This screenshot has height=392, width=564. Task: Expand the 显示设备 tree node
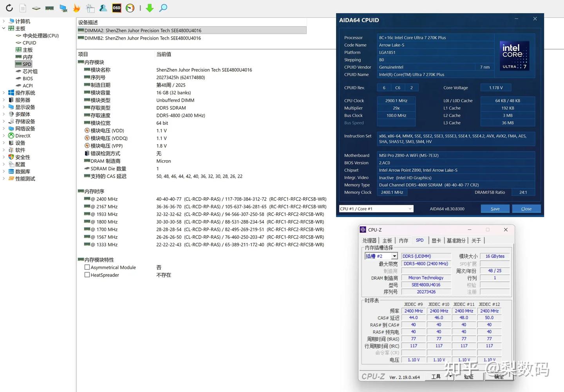(x=4, y=107)
